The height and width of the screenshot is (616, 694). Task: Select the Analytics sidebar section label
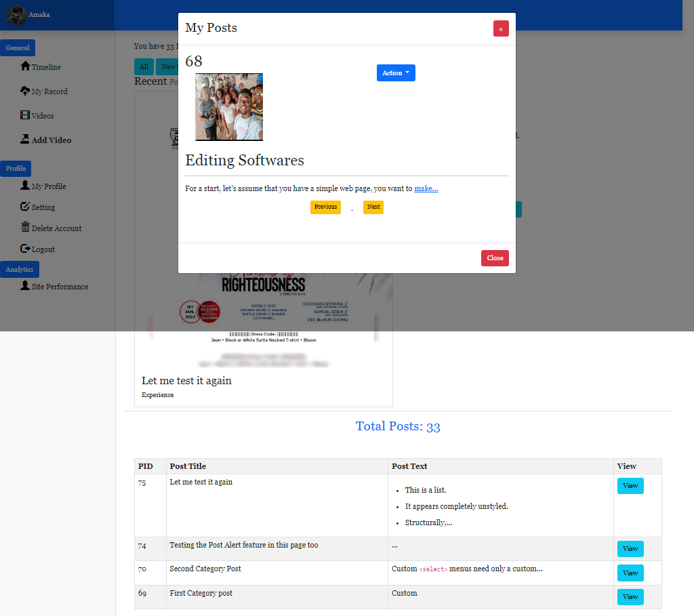20,270
